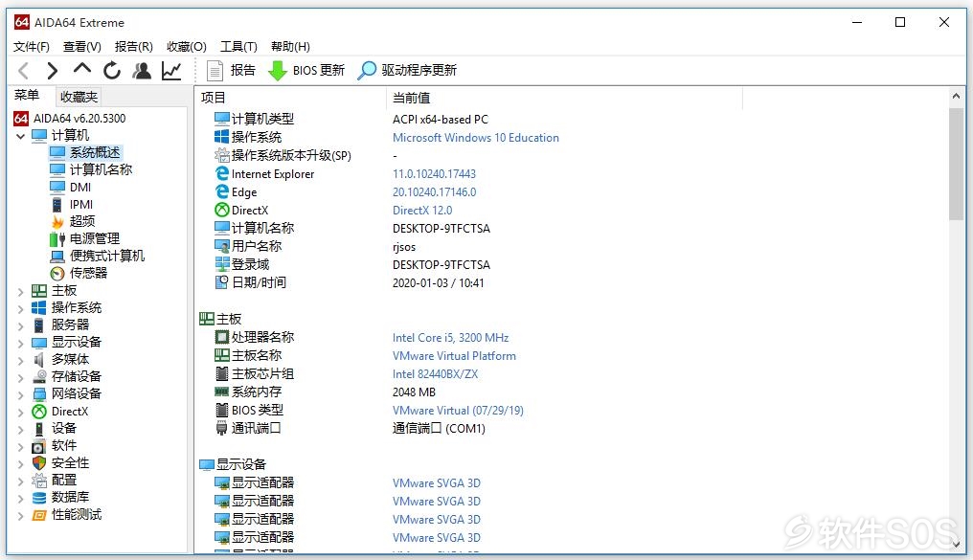973x560 pixels.
Task: Click the 操作系统 Windows logo in the tree
Action: [39, 307]
